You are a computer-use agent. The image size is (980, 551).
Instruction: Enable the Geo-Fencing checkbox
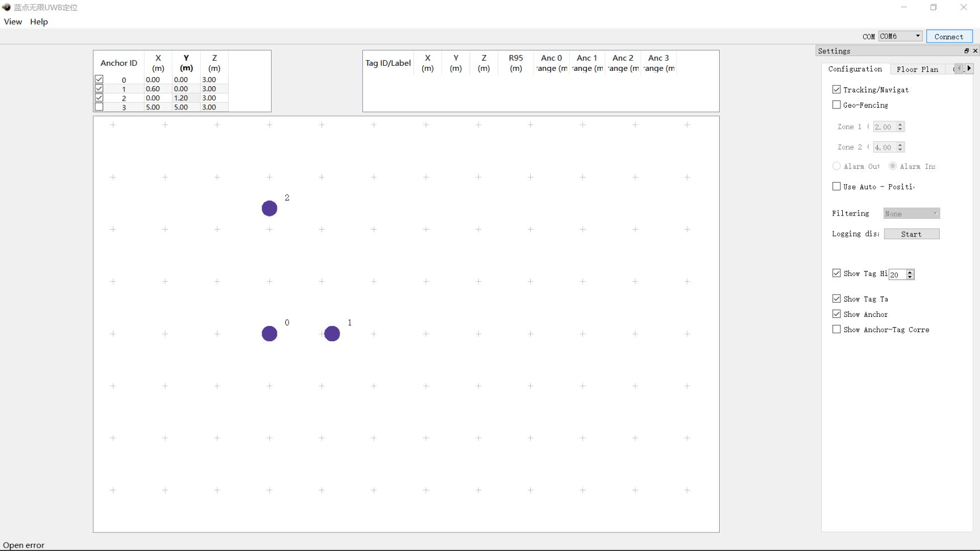tap(837, 105)
